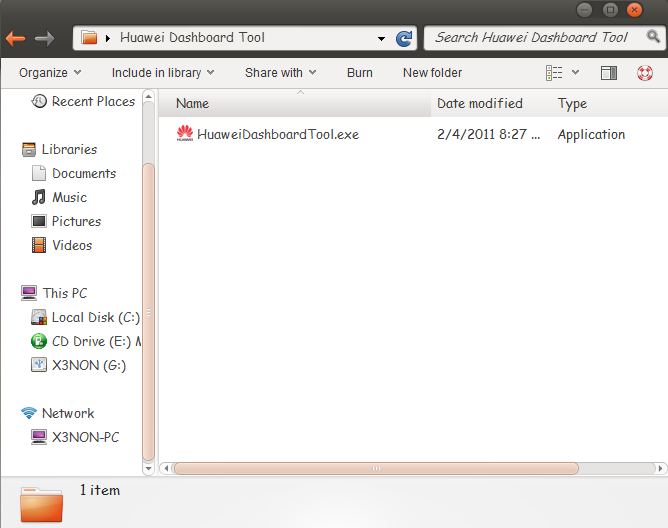The image size is (668, 528).
Task: Open CD Drive (E:)
Action: pyautogui.click(x=96, y=341)
